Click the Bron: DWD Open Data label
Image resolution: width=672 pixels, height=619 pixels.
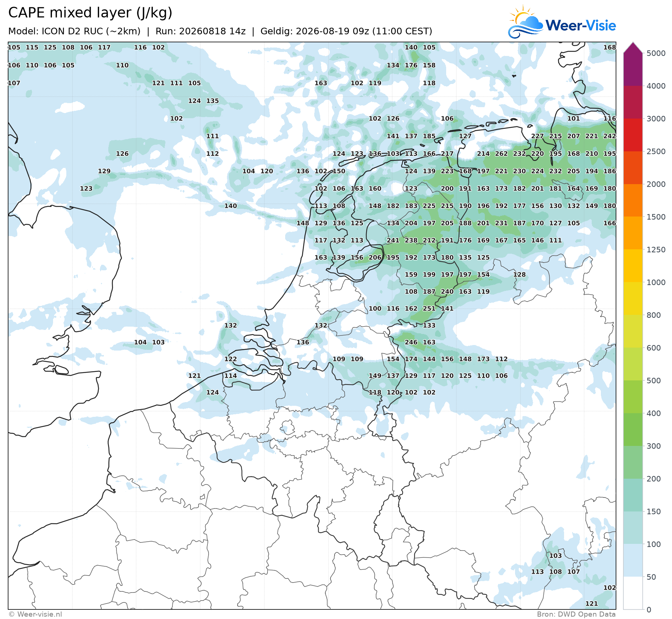(x=576, y=614)
